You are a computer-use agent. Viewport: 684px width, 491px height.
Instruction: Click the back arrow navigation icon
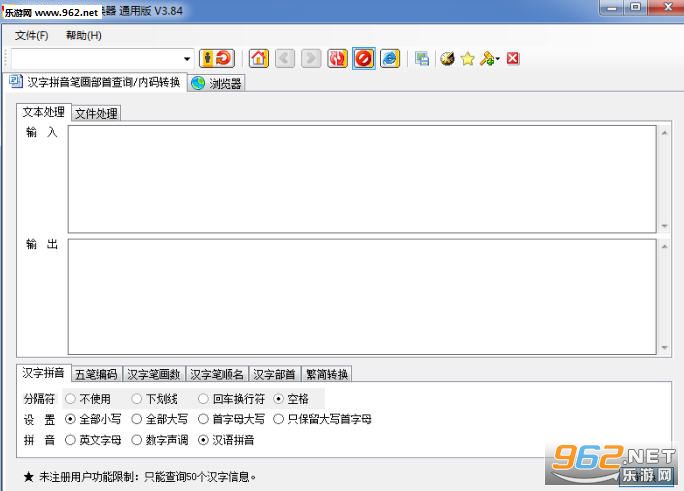pos(285,58)
